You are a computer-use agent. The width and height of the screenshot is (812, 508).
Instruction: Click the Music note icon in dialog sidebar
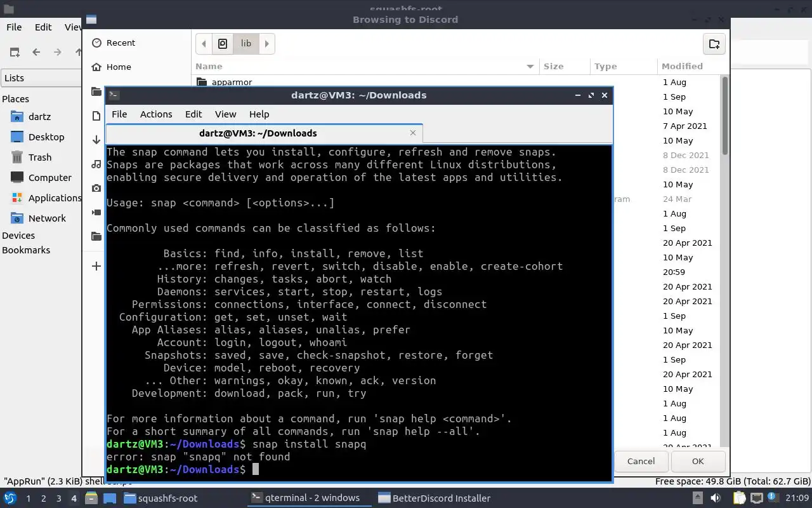pos(96,164)
